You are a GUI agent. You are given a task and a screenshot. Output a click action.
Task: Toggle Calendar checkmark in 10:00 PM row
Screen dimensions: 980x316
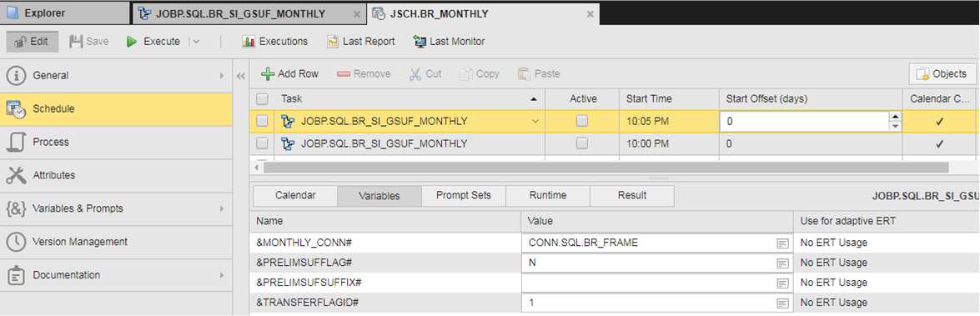click(939, 144)
